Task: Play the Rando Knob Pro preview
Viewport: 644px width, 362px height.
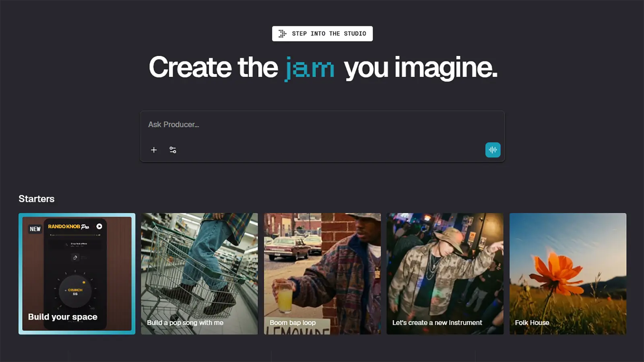Action: pyautogui.click(x=99, y=226)
